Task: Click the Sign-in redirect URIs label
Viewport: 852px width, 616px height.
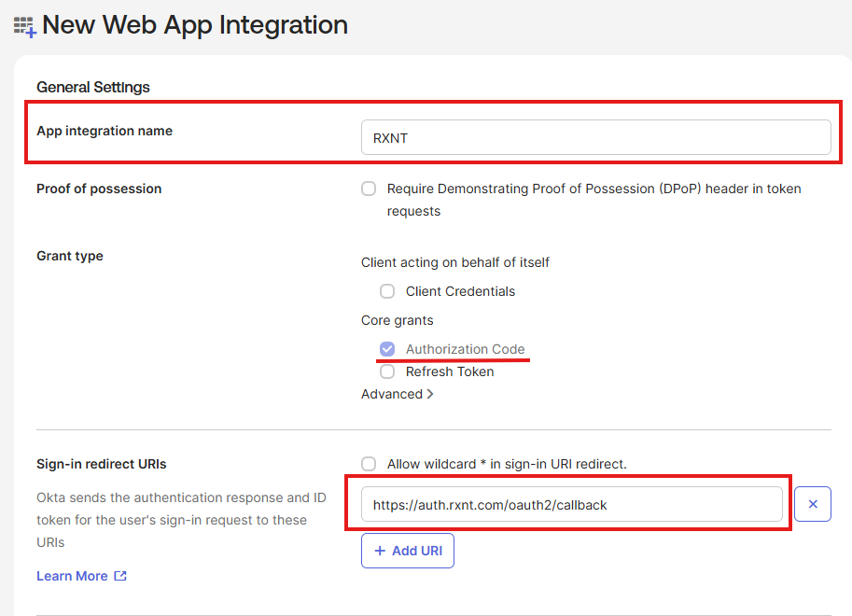Action: click(x=102, y=464)
